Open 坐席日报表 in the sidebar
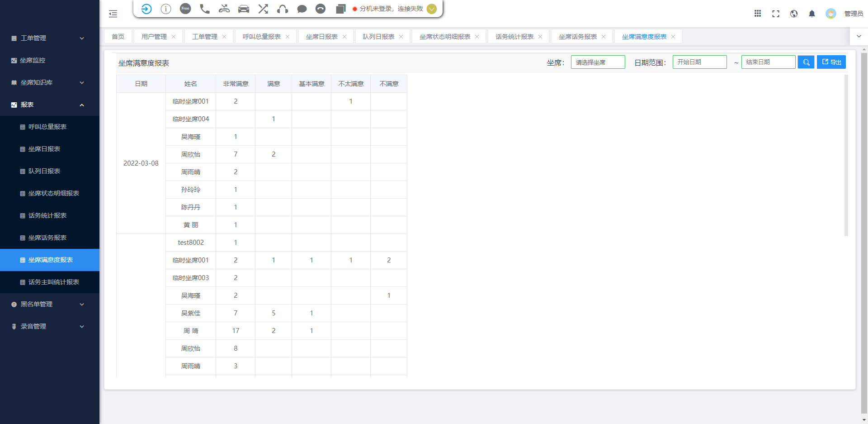The image size is (868, 424). 50,149
